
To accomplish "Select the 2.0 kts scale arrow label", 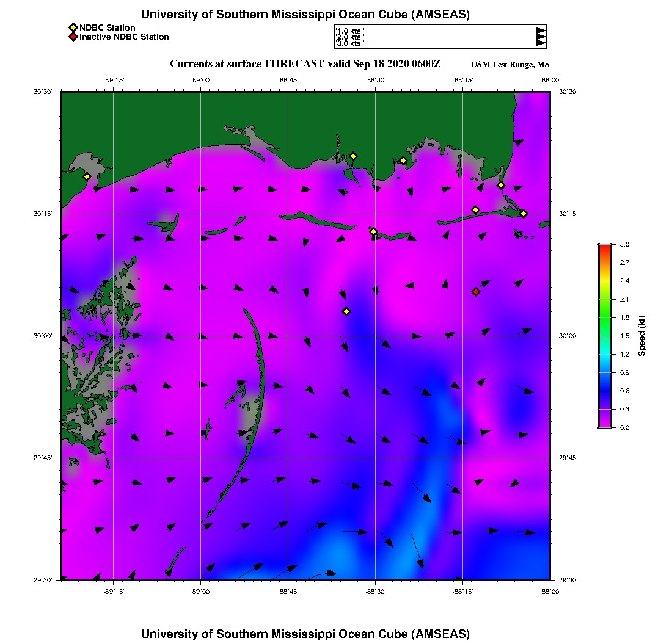I will [350, 37].
